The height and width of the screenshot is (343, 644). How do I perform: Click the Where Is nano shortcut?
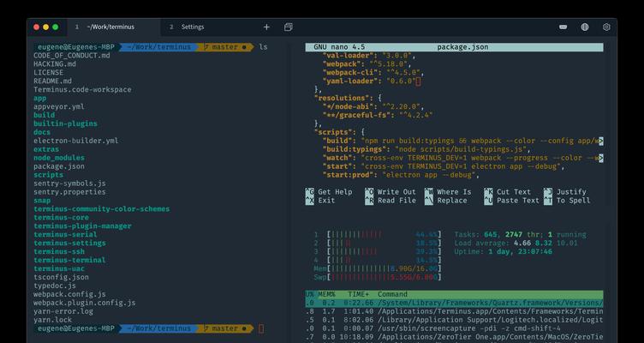point(448,192)
